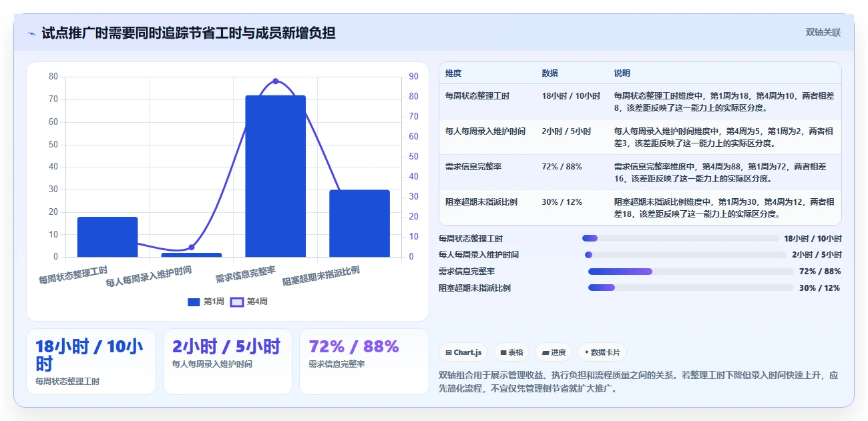
Task: Click x-axis label 需求信息完整率 under chart
Action: tap(245, 274)
